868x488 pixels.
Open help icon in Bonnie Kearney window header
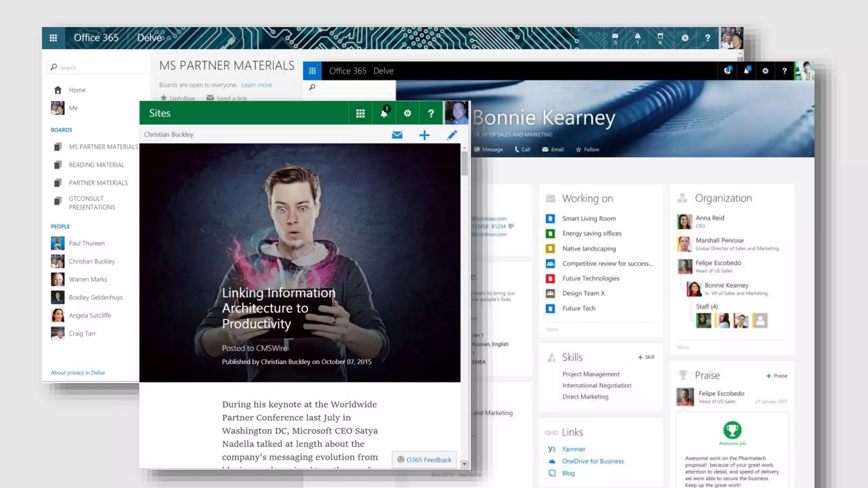click(x=785, y=71)
